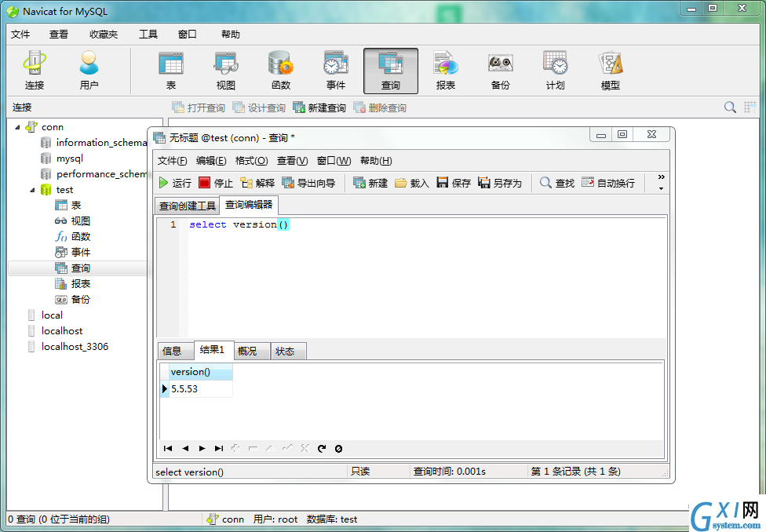Viewport: 766px width, 532px height.
Task: Open 窗口(W) menu in query window
Action: 334,161
